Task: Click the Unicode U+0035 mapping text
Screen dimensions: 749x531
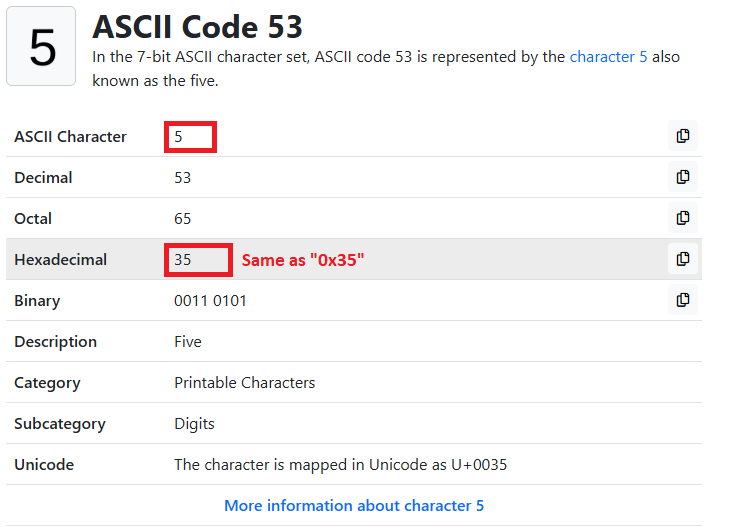Action: point(341,465)
